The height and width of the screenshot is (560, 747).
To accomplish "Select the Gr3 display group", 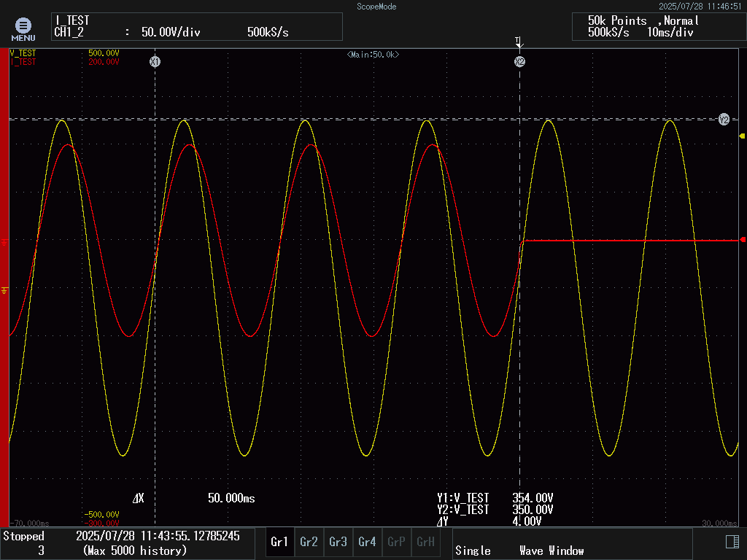I will click(x=338, y=542).
